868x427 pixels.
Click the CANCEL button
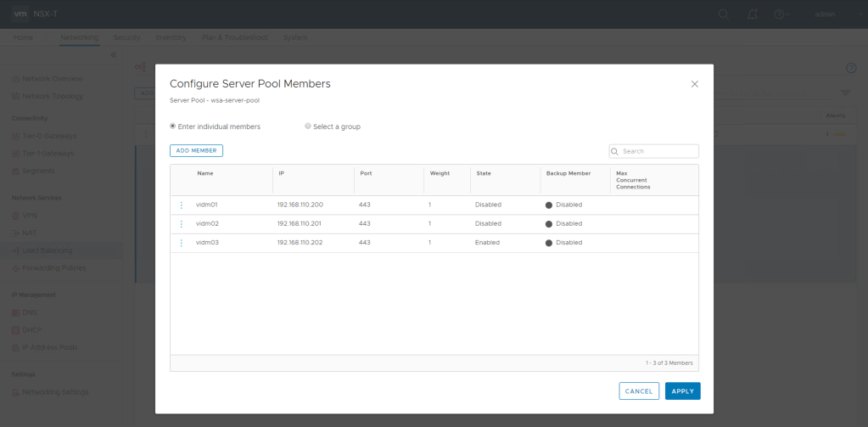pos(638,391)
